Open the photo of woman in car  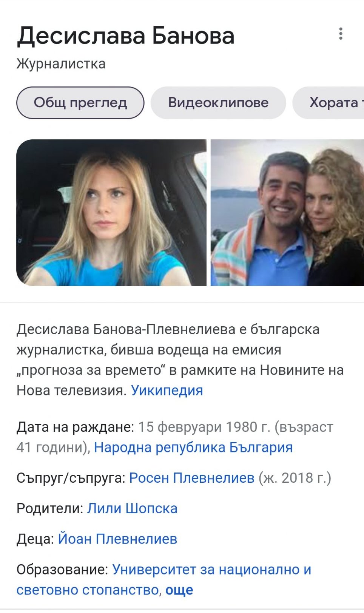(x=111, y=212)
